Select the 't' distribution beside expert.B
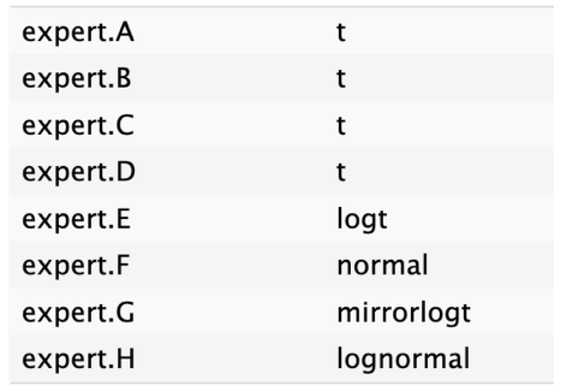 tap(341, 79)
